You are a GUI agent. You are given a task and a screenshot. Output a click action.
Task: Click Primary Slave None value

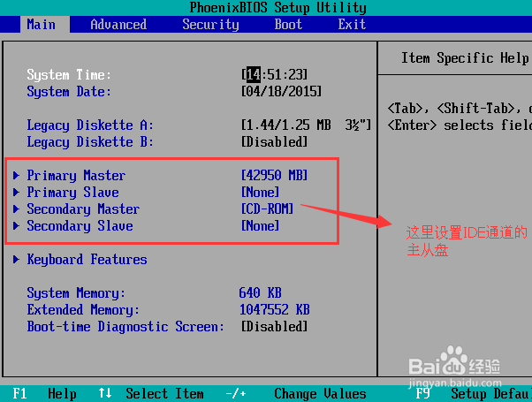point(260,193)
